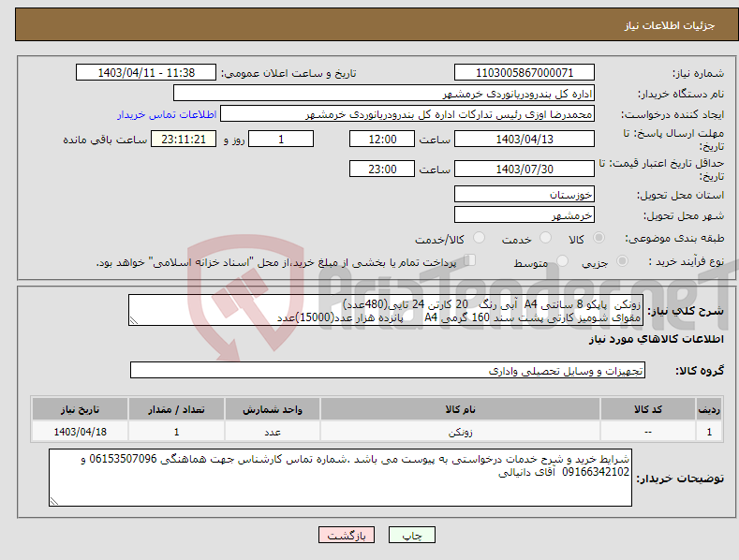Click the ایجاد کننده درخواست field
The height and width of the screenshot is (560, 739).
pyautogui.click(x=407, y=114)
